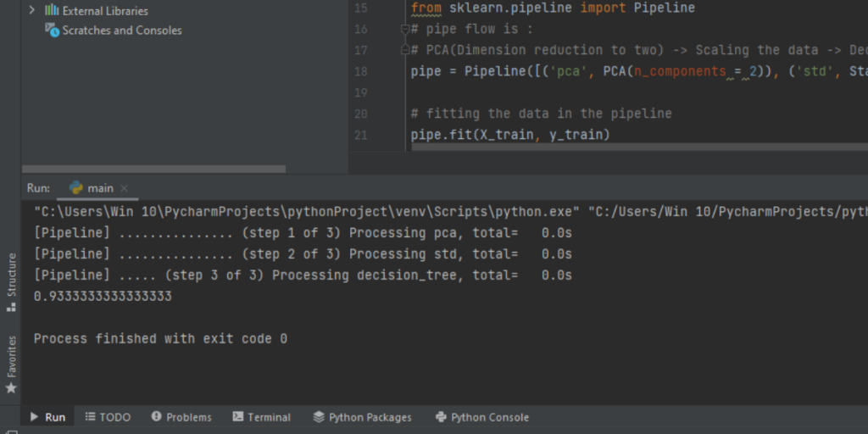868x434 pixels.
Task: Click 'n_components' parameter in line 18
Action: pos(680,71)
